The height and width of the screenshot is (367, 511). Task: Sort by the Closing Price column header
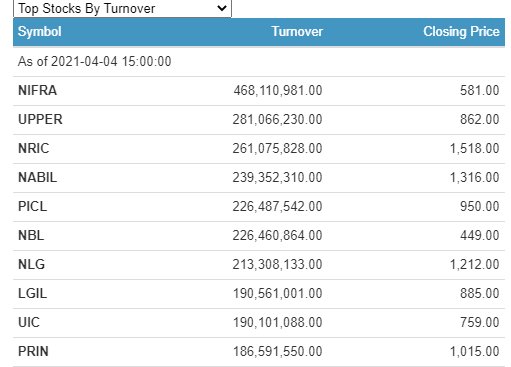pos(461,32)
